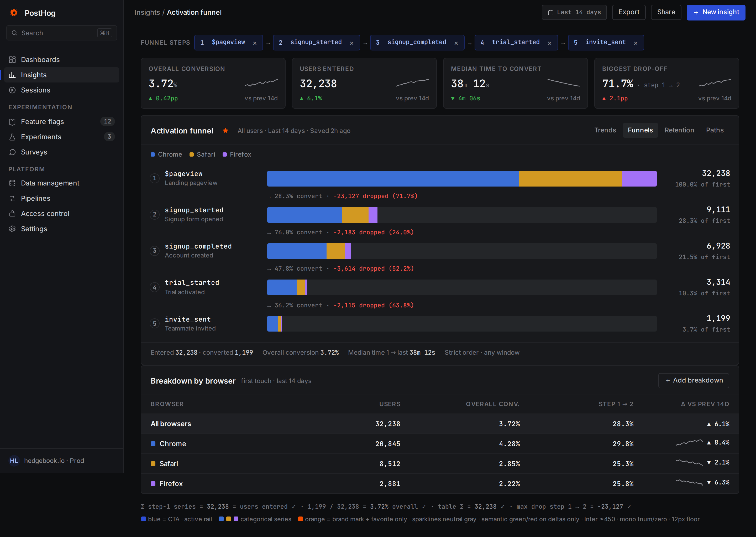Viewport: 756px width, 537px height.
Task: Open the Paths tab
Action: point(715,130)
